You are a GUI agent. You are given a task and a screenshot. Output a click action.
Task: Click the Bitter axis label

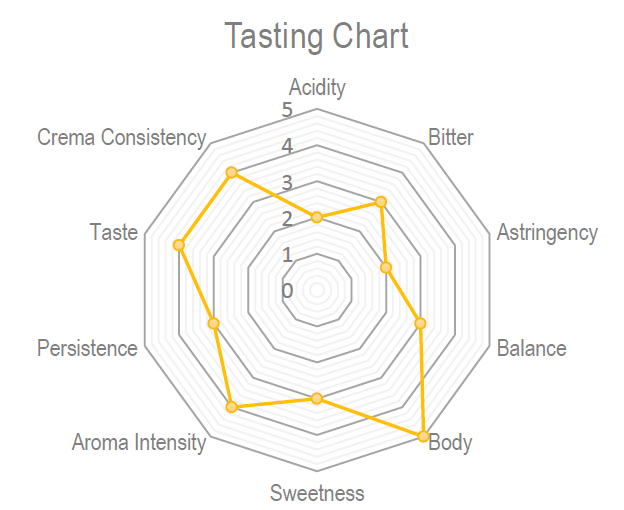click(450, 137)
